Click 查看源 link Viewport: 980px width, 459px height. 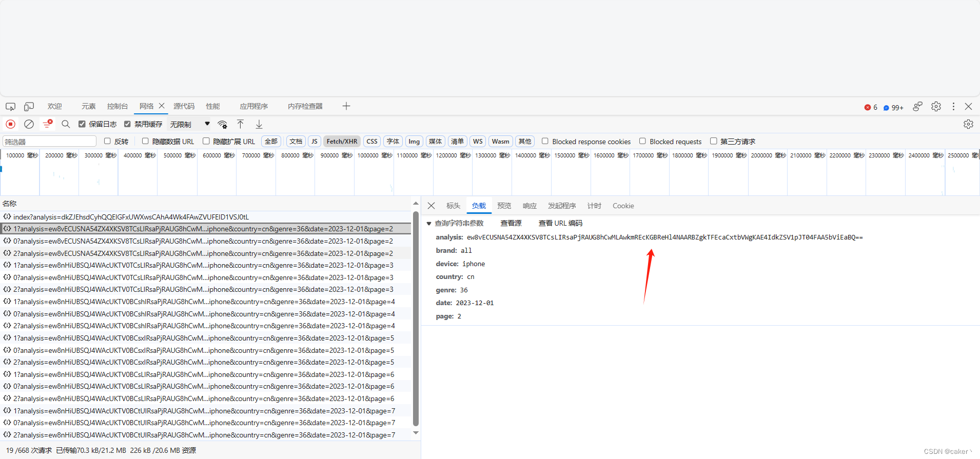(x=511, y=223)
